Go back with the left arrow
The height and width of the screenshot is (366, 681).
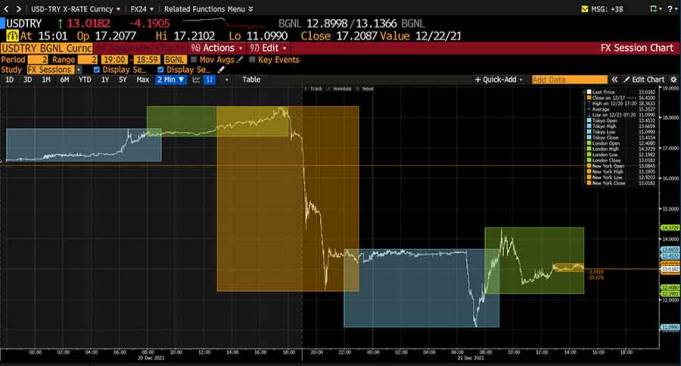coord(7,9)
